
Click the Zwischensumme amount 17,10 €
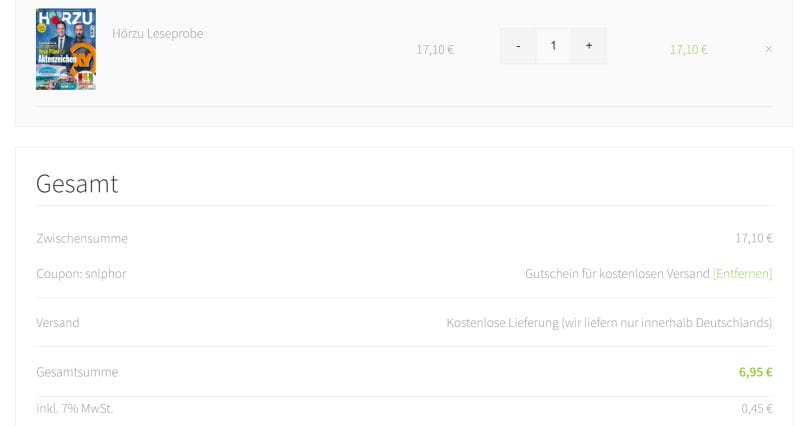coord(754,238)
